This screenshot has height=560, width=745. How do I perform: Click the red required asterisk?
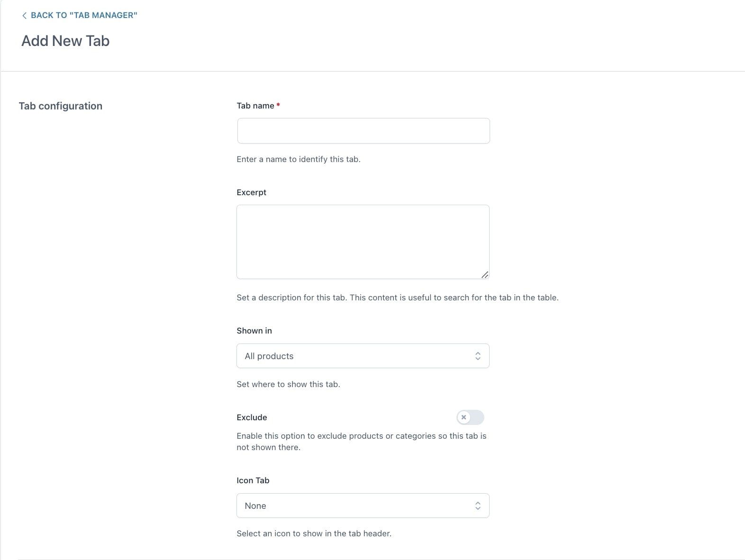click(278, 105)
